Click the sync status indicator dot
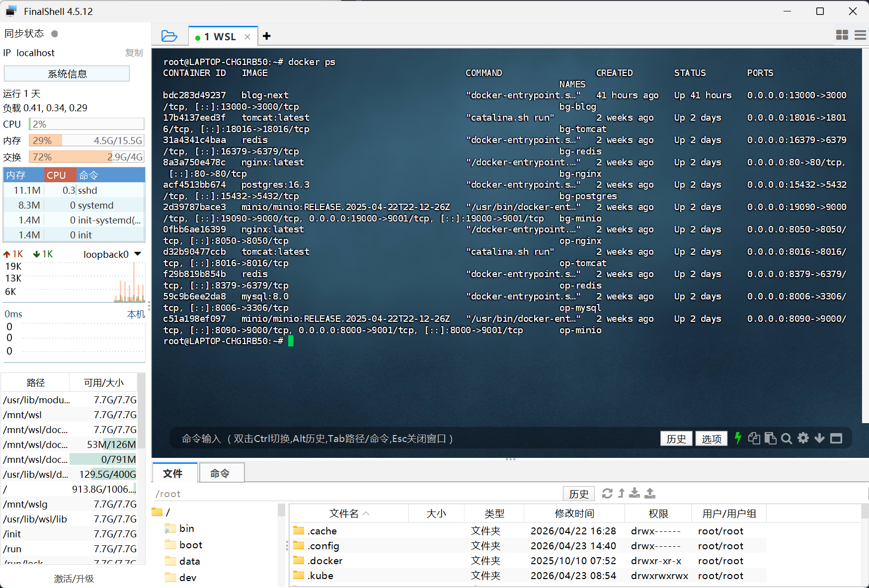This screenshot has width=869, height=588. (55, 34)
